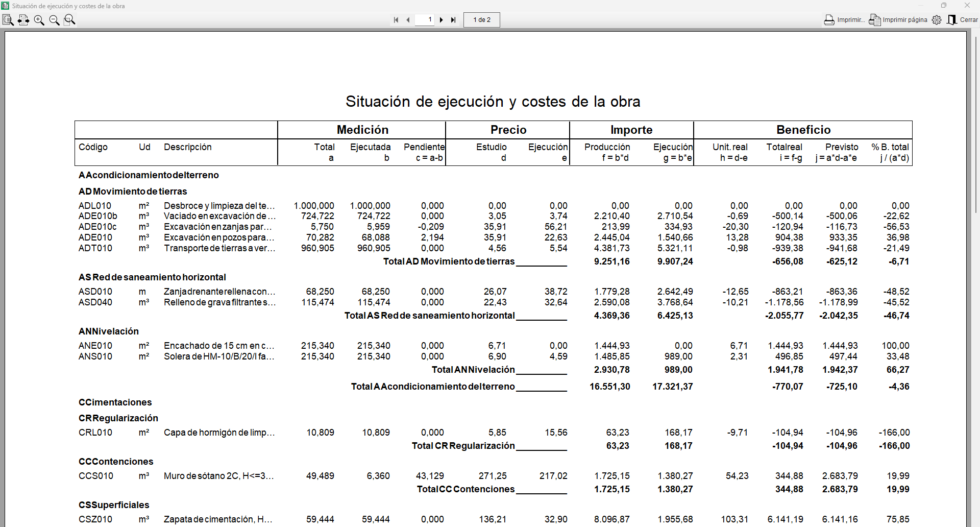980x527 pixels.
Task: Click the 'Transporte de tierras a ver…' description
Action: (219, 248)
